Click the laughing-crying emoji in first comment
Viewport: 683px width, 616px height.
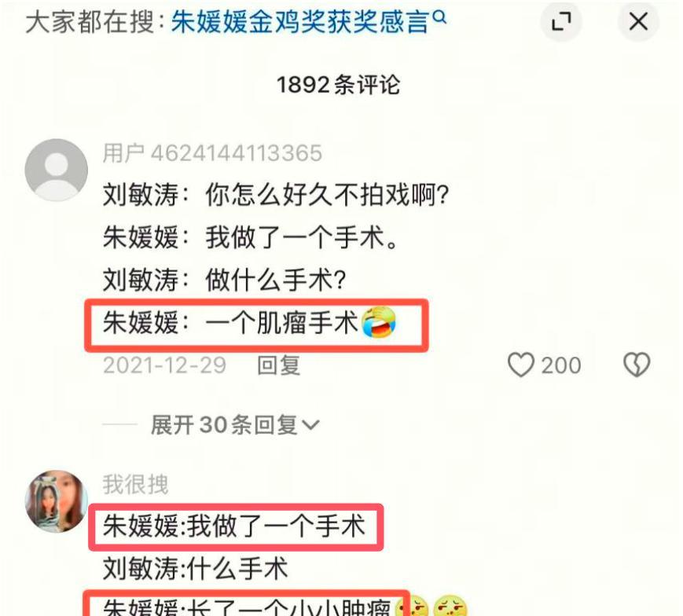point(379,323)
